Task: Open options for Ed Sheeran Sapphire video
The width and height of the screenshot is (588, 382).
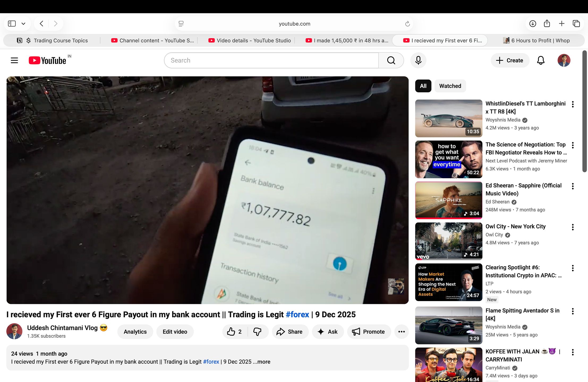Action: (x=573, y=186)
